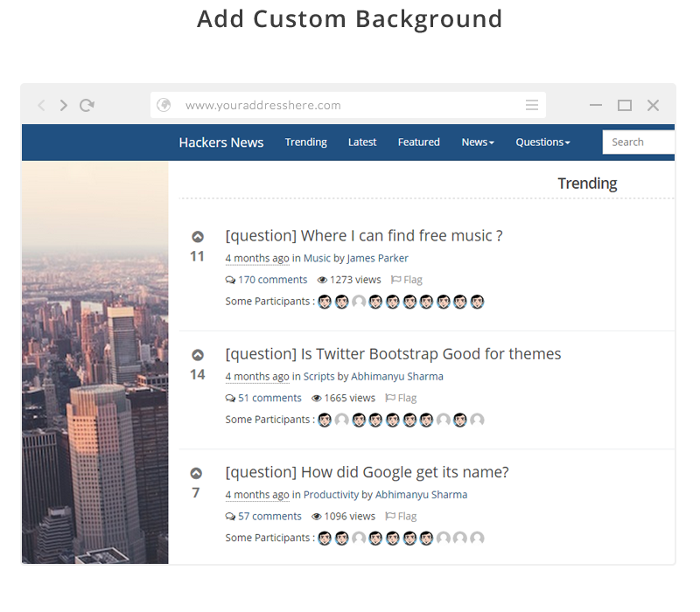Open author Abhimanyu Sharma under Bootstrap question
The width and height of the screenshot is (700, 612).
[396, 376]
